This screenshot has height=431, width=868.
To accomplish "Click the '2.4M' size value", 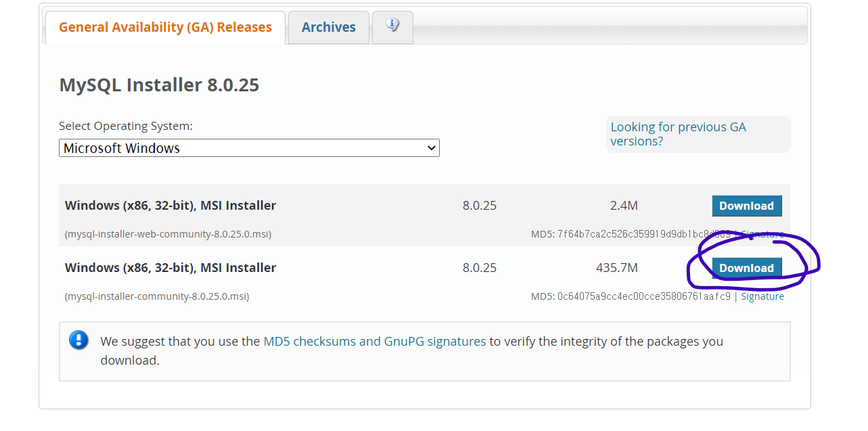I will click(x=624, y=206).
